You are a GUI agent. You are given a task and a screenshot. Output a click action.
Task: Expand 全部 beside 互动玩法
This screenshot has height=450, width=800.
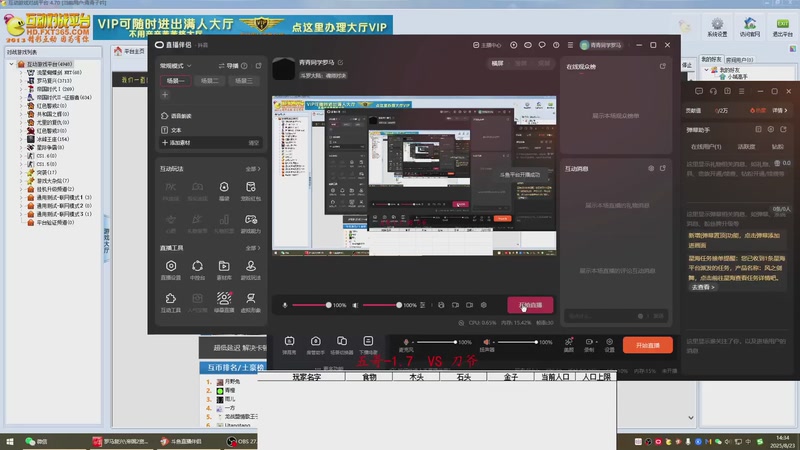[x=253, y=169]
